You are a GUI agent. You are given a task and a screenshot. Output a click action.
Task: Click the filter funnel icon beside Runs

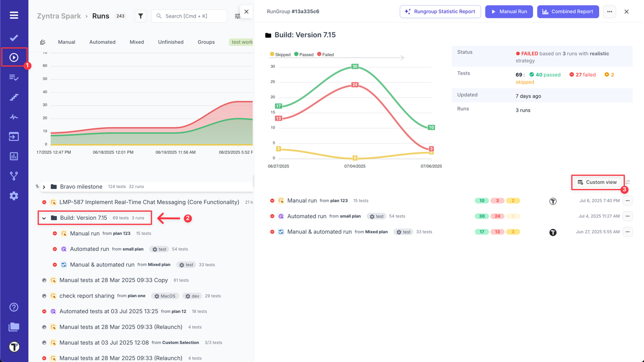click(140, 16)
